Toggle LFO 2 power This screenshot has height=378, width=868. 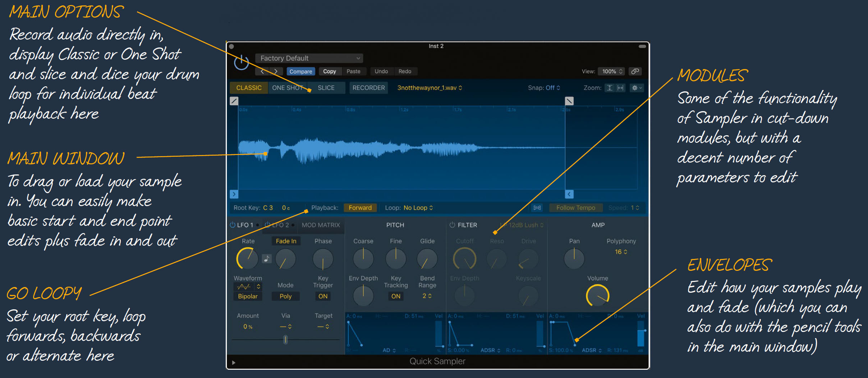[x=267, y=225]
